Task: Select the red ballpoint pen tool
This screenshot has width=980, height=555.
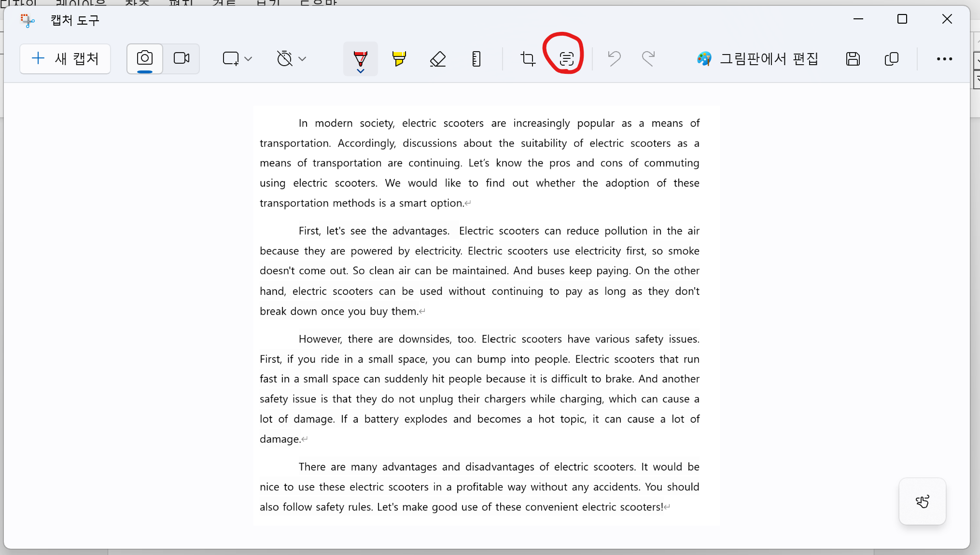Action: [x=361, y=58]
